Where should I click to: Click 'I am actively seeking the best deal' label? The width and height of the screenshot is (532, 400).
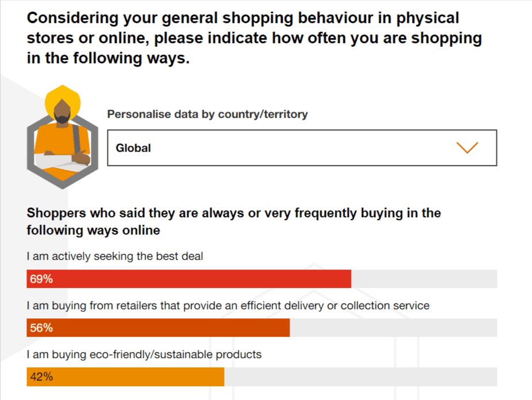115,256
